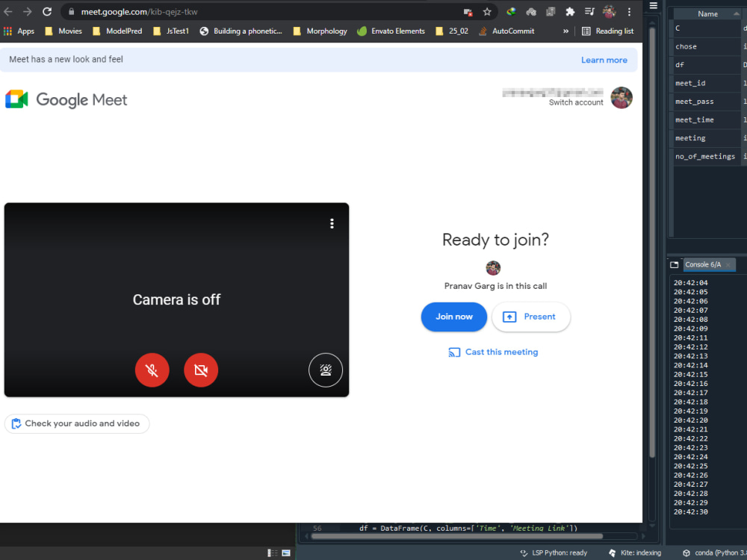The width and height of the screenshot is (747, 560).
Task: Close the Console 6/A tab
Action: (x=728, y=265)
